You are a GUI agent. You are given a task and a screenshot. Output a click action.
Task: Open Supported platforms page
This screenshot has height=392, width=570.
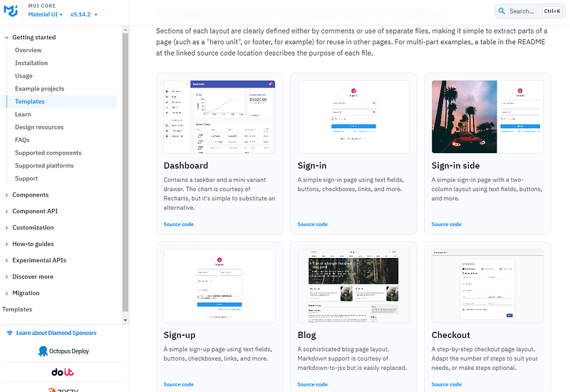coord(44,165)
